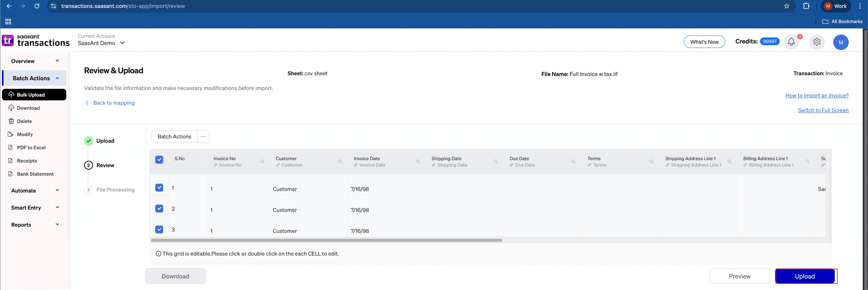Click the search icon in Shipping Address Line 1 column
868x290 pixels.
[x=730, y=162]
